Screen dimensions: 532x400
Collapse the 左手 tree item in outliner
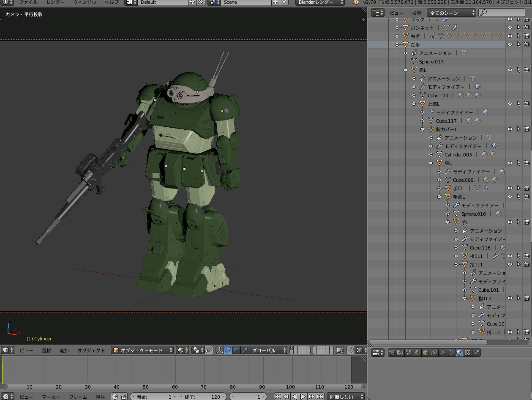coord(397,44)
